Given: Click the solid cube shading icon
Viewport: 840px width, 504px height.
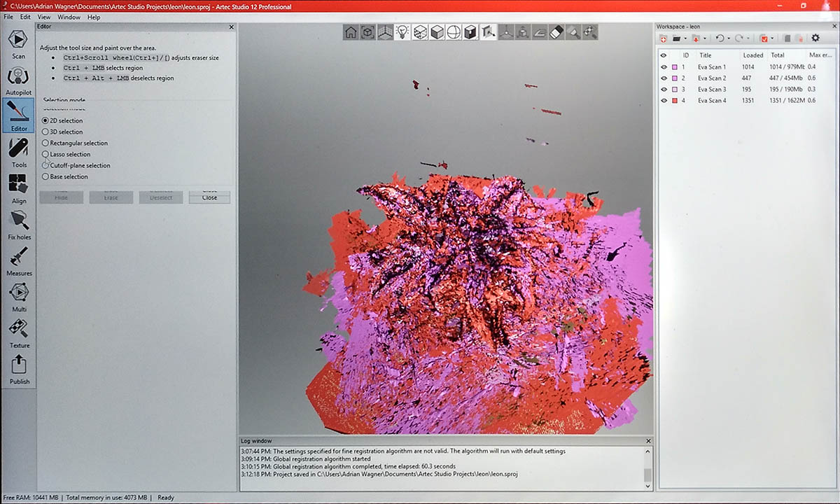Looking at the screenshot, I should (x=436, y=32).
